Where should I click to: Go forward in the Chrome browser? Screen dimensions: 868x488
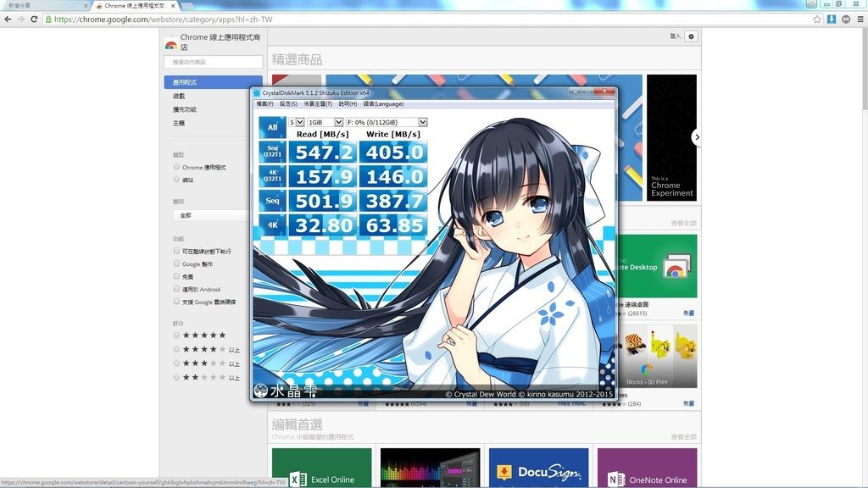coord(21,19)
